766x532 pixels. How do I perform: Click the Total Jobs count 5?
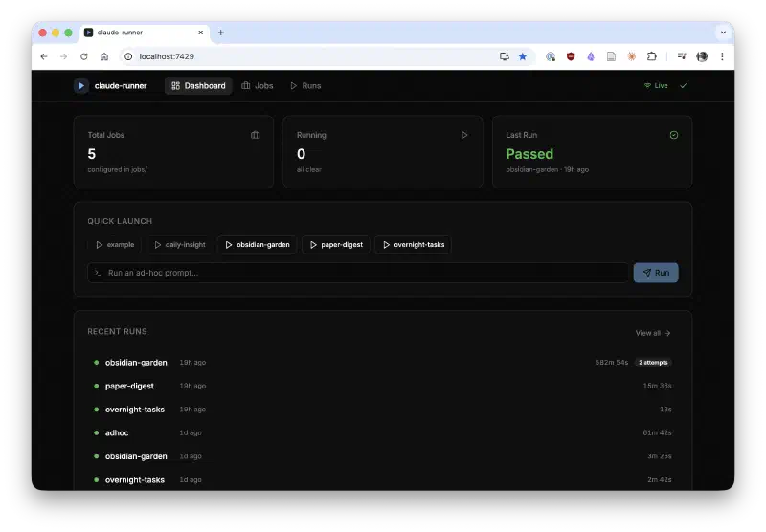click(x=91, y=154)
